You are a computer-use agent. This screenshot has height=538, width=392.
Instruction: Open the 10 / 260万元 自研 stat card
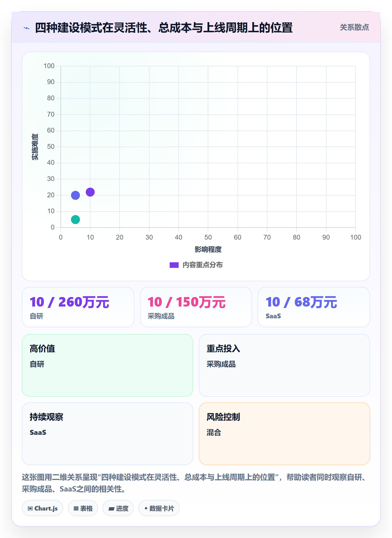coord(78,307)
